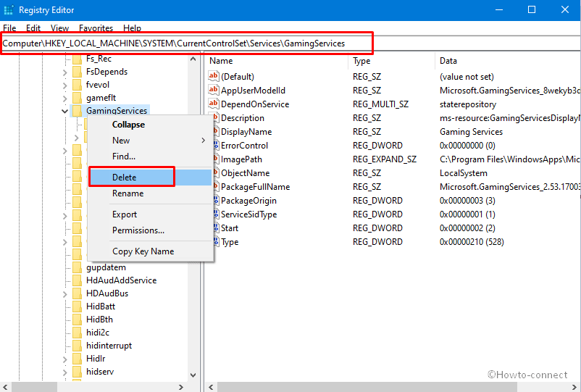The image size is (581, 392).
Task: Choose Permissions... in the context menu
Action: coord(150,230)
